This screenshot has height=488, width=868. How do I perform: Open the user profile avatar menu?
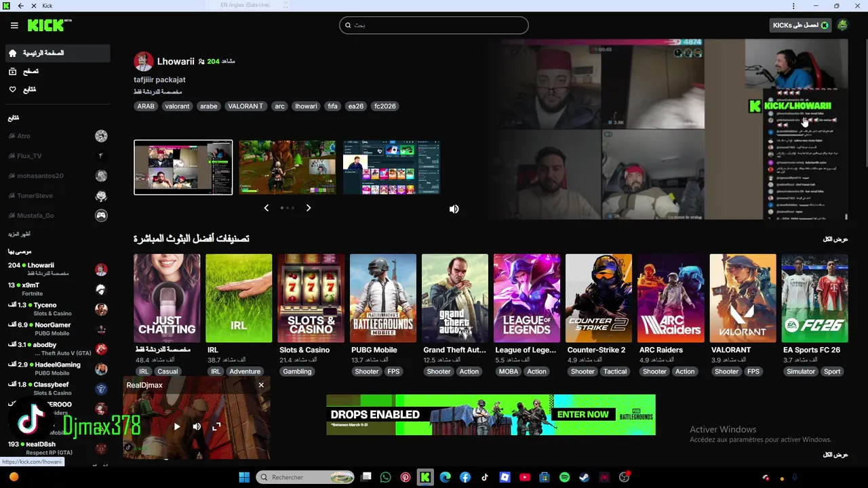pos(842,25)
